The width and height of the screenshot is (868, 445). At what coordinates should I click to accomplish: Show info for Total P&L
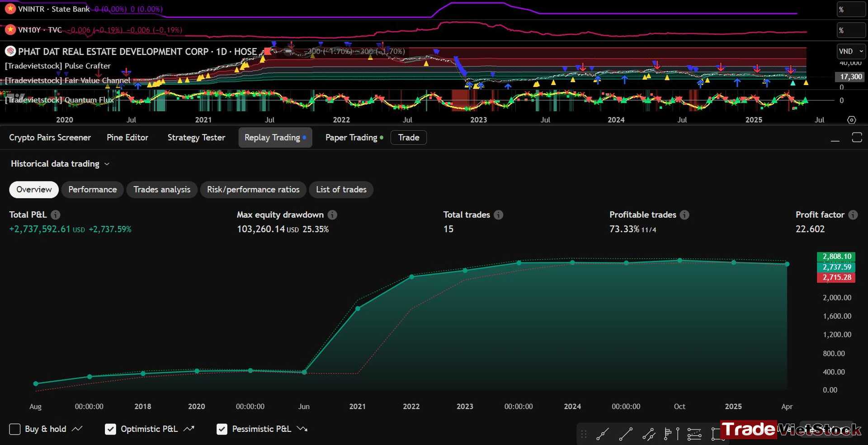55,215
